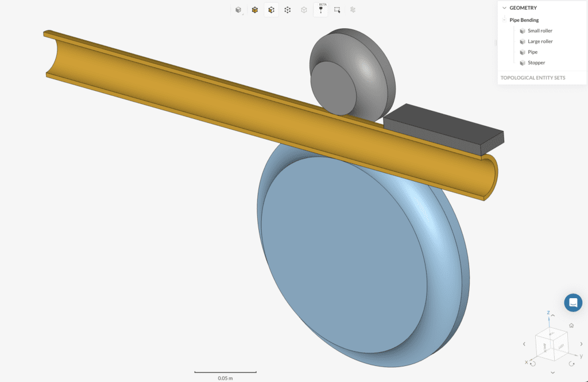Activate the highlighted faces selection mode icon
Screen dimensions: 588x382
(x=271, y=10)
